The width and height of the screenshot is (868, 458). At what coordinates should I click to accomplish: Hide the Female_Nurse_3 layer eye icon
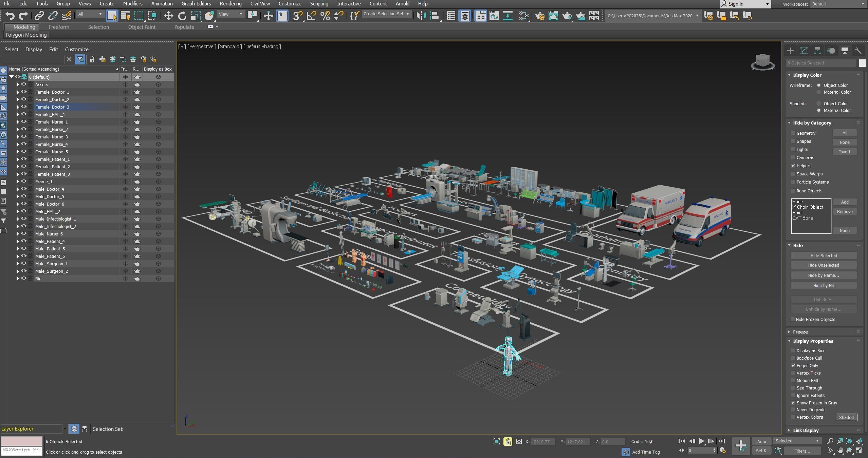click(24, 136)
